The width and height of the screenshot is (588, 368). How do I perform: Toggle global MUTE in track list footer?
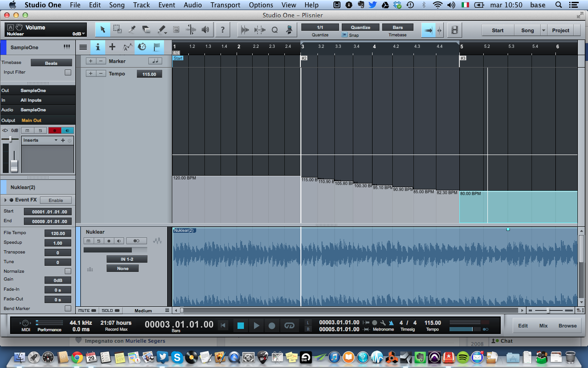click(87, 310)
